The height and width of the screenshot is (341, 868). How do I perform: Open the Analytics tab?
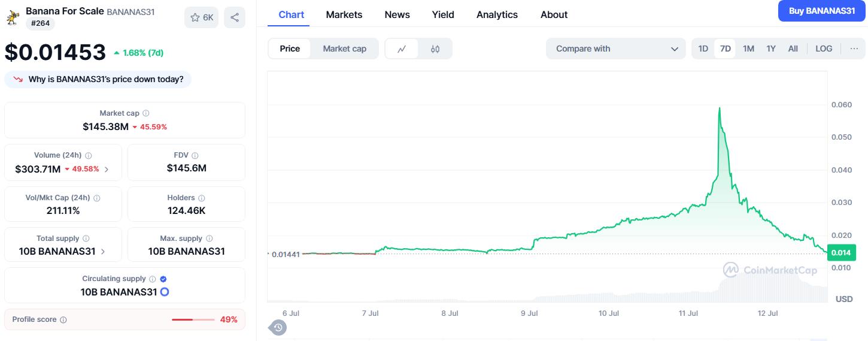tap(497, 14)
